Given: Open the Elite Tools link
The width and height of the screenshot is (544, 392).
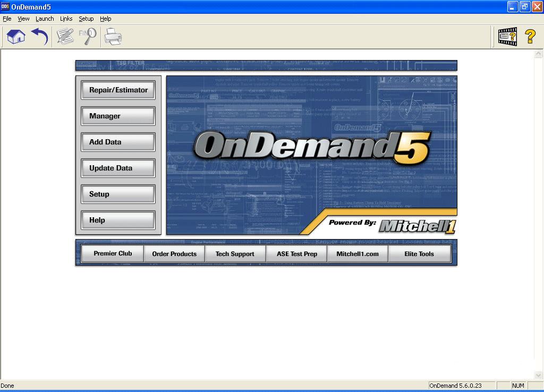Looking at the screenshot, I should point(419,253).
